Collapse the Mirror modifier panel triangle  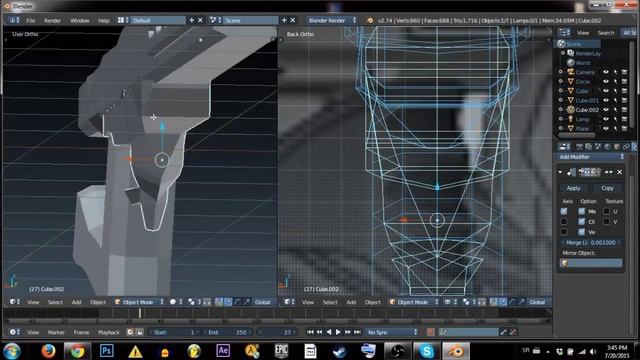(560, 172)
